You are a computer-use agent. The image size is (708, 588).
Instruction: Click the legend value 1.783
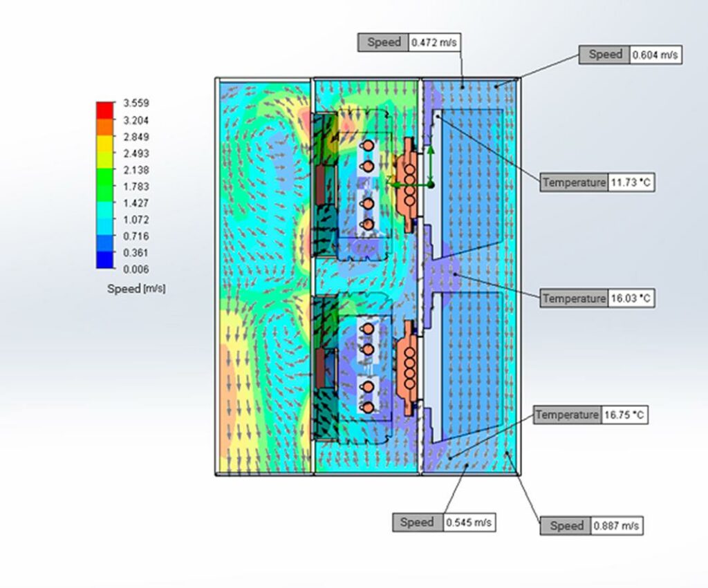click(136, 187)
